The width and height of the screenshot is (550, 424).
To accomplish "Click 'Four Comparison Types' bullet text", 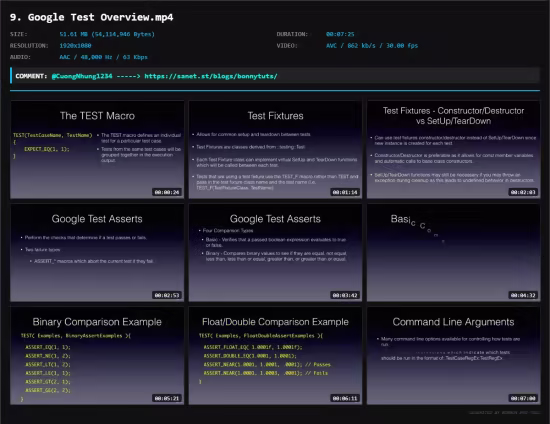I will (x=228, y=230).
